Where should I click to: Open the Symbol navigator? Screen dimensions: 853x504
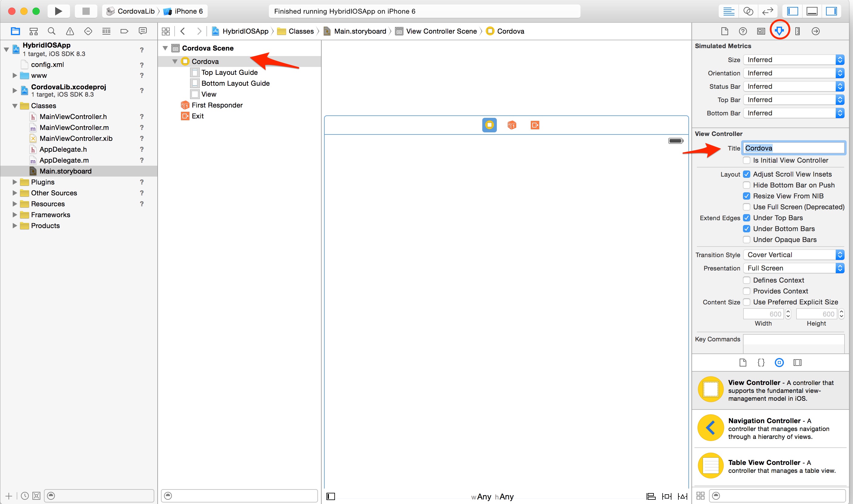tap(33, 31)
